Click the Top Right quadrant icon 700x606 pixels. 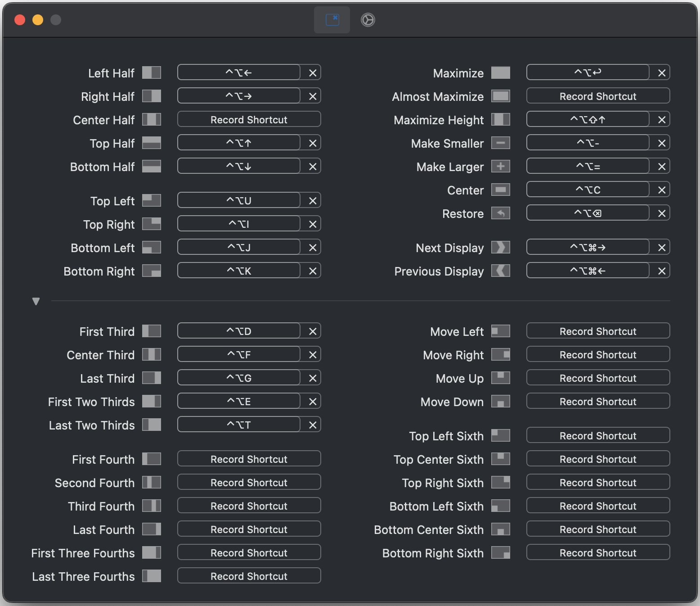click(x=152, y=224)
